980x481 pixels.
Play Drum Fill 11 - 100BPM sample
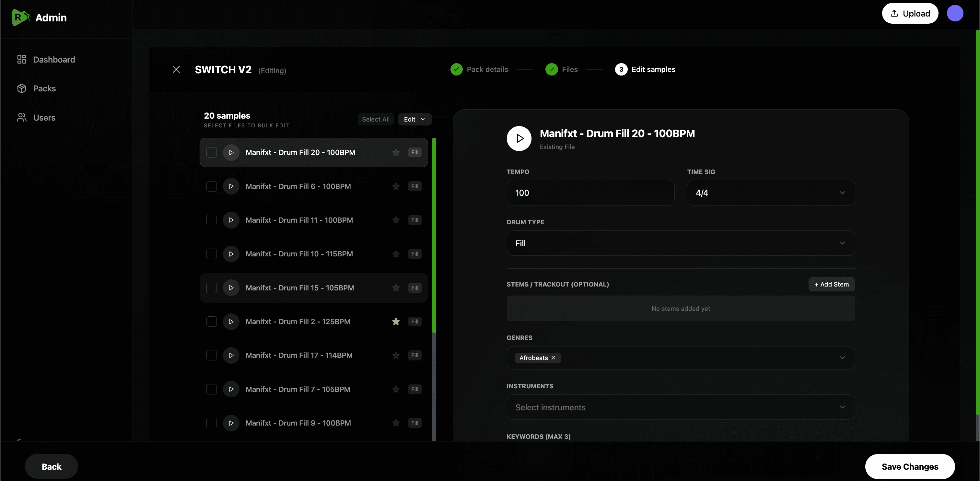231,220
